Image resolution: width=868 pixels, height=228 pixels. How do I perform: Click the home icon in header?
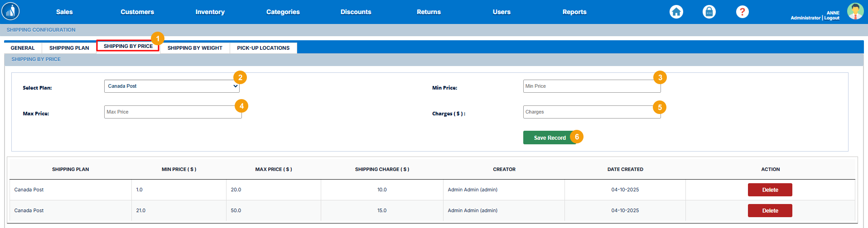(676, 12)
